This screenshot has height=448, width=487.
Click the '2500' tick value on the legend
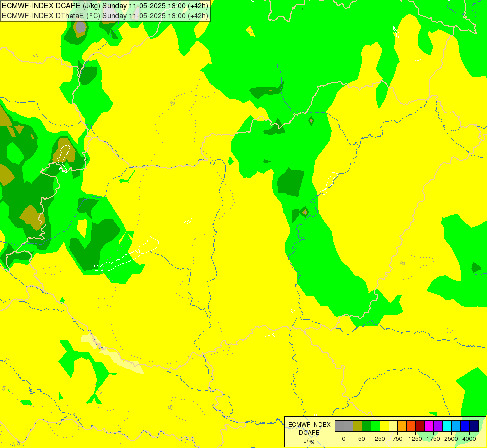[451, 439]
